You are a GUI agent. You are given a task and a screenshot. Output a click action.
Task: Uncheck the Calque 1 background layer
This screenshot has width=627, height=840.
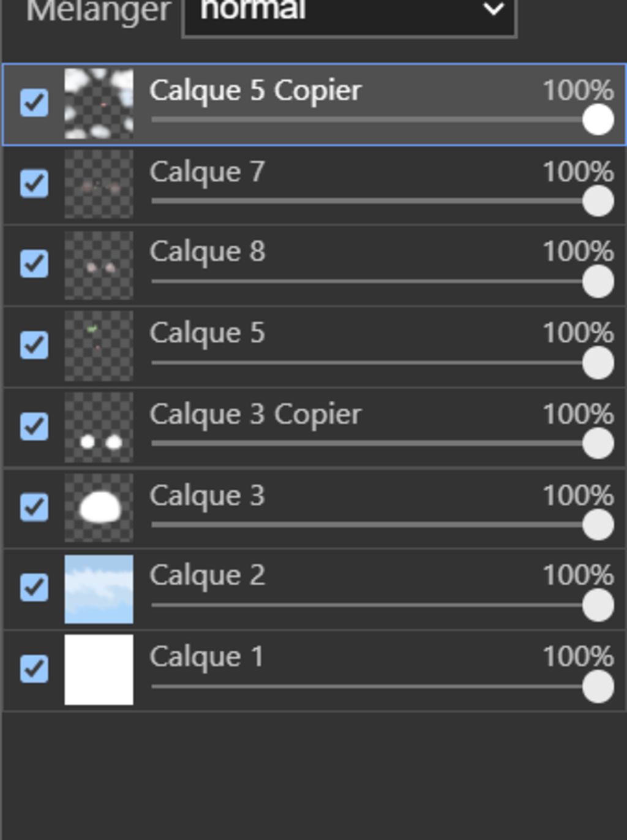34,668
